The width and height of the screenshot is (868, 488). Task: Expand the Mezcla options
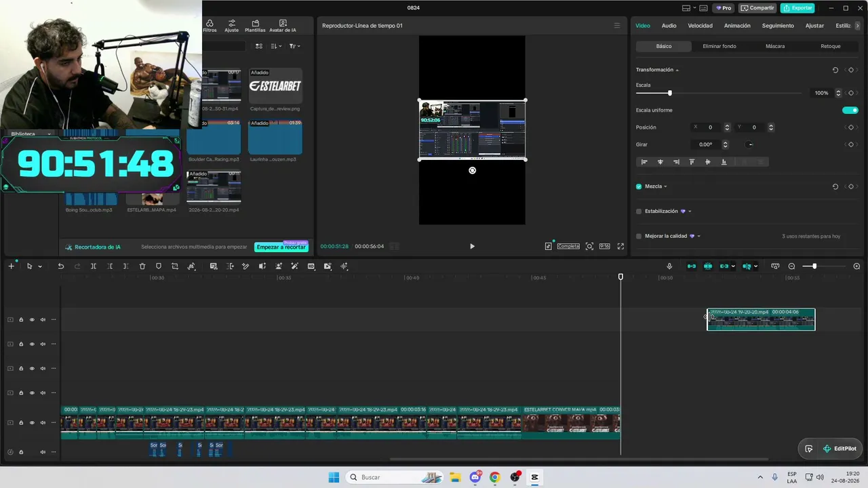click(665, 187)
